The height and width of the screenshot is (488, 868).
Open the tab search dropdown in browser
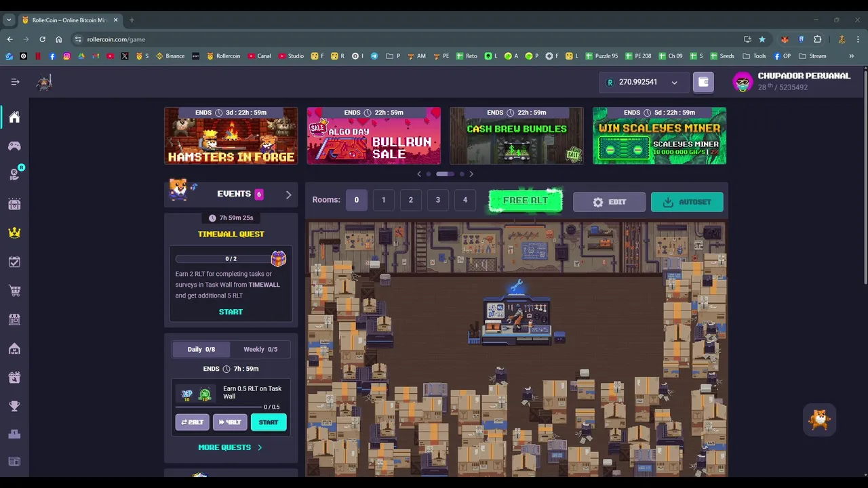click(x=9, y=20)
